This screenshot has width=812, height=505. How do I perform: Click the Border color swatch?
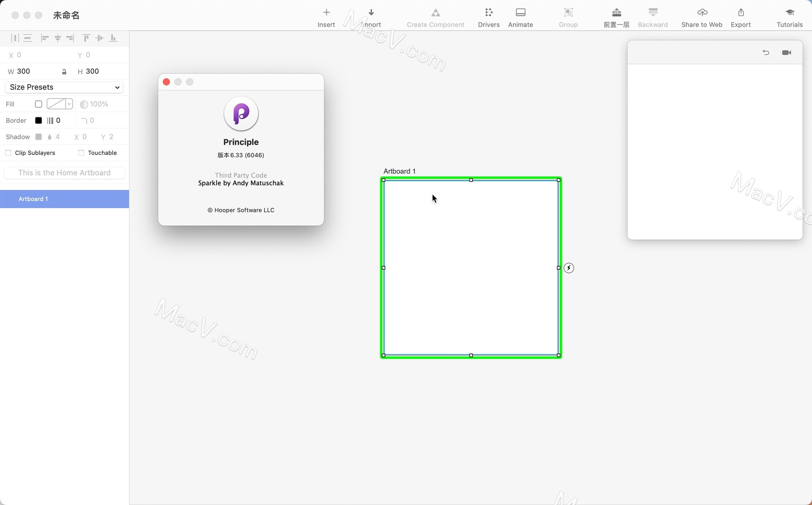point(38,120)
